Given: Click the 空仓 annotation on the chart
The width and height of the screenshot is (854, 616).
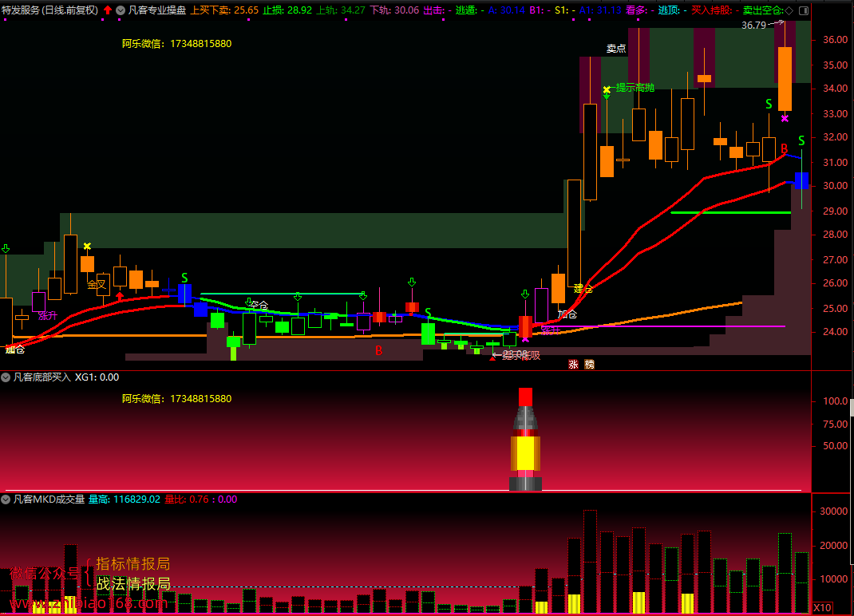Looking at the screenshot, I should tap(259, 305).
